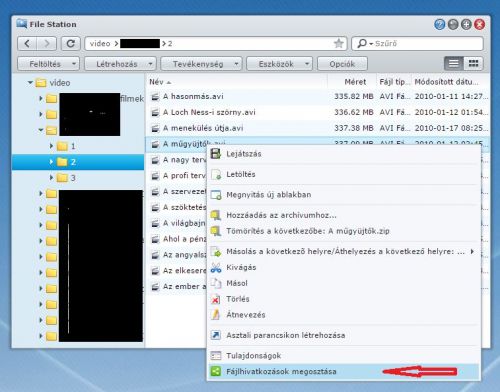Click the Opciók button

pos(342,64)
